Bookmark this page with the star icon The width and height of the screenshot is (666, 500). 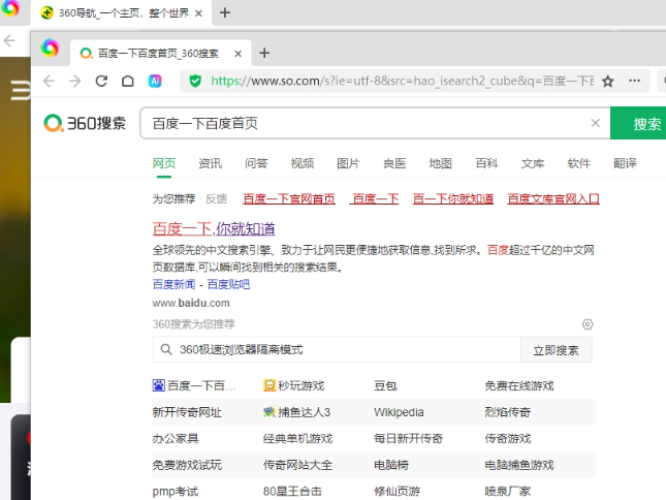[608, 81]
